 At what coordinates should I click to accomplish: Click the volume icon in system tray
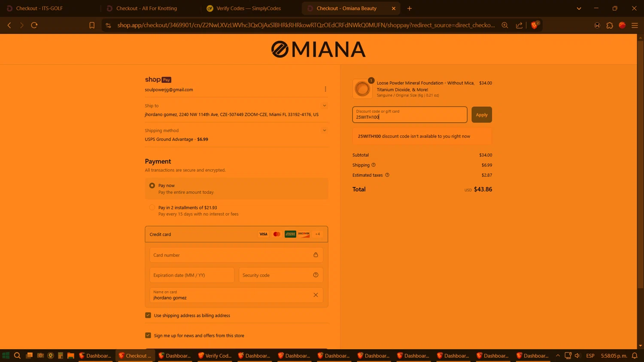(x=577, y=356)
